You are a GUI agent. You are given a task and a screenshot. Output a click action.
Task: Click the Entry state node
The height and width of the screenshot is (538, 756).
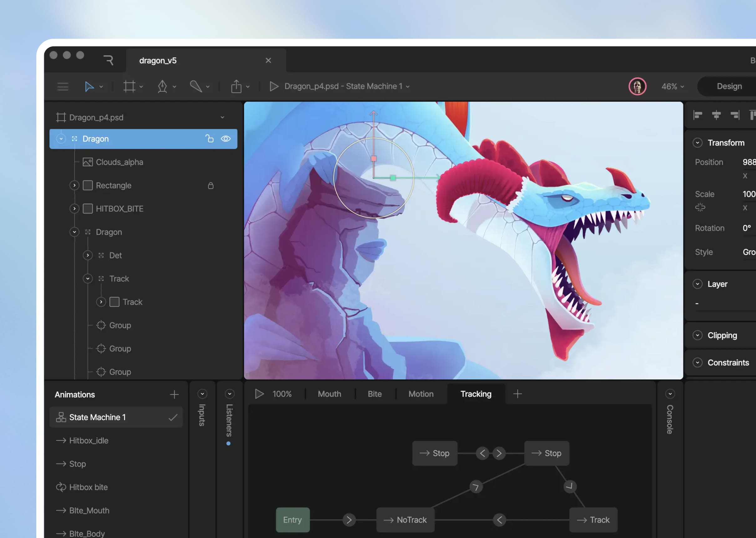(x=292, y=520)
